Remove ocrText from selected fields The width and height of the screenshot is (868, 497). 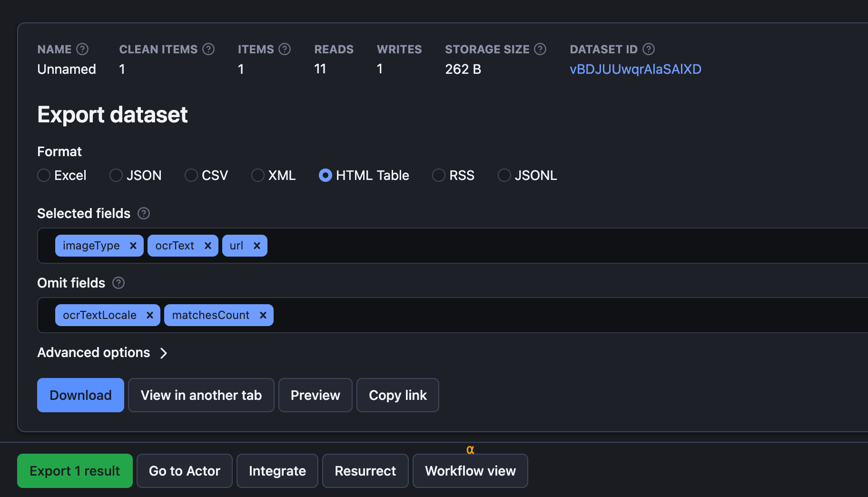pyautogui.click(x=208, y=246)
